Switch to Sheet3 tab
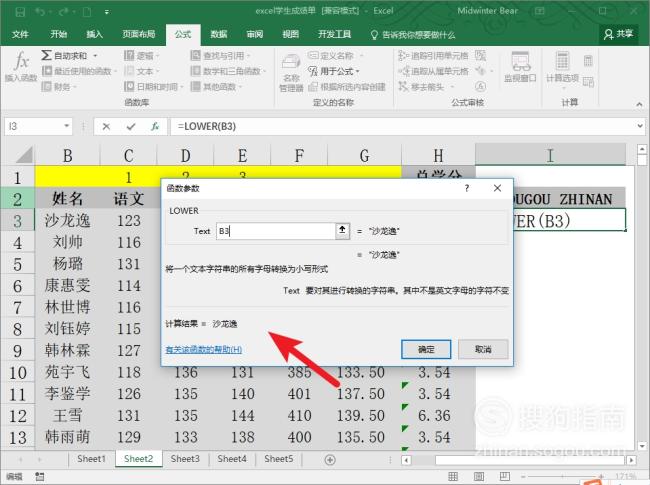 point(185,459)
